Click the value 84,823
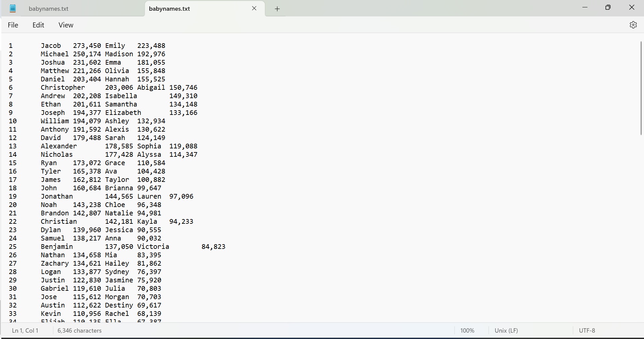644x339 pixels. coord(214,247)
